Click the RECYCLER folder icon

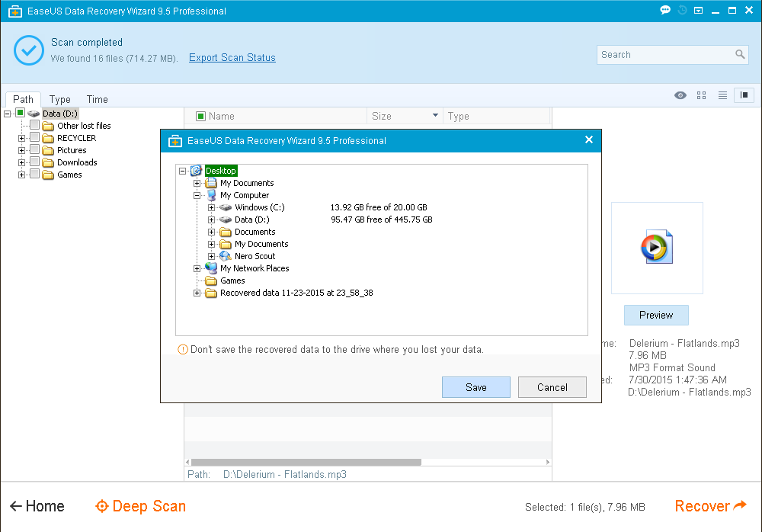[47, 138]
